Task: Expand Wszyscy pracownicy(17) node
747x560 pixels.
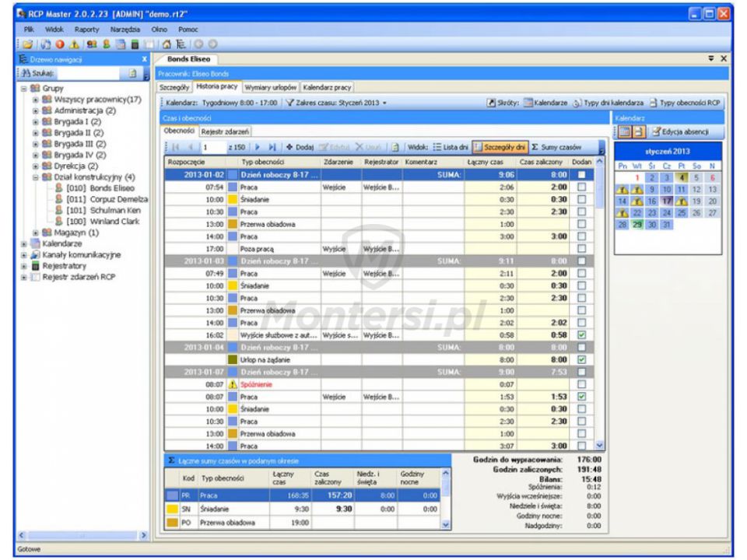Action: (36, 100)
